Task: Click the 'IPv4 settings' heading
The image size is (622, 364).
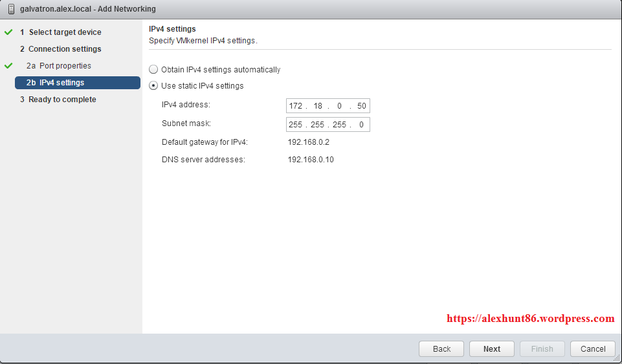Action: coord(172,29)
